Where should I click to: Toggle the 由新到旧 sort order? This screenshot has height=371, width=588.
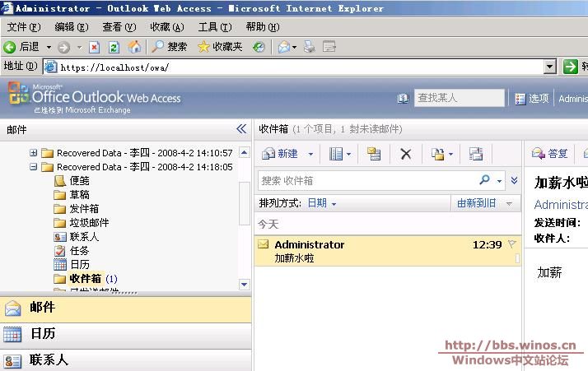click(477, 203)
